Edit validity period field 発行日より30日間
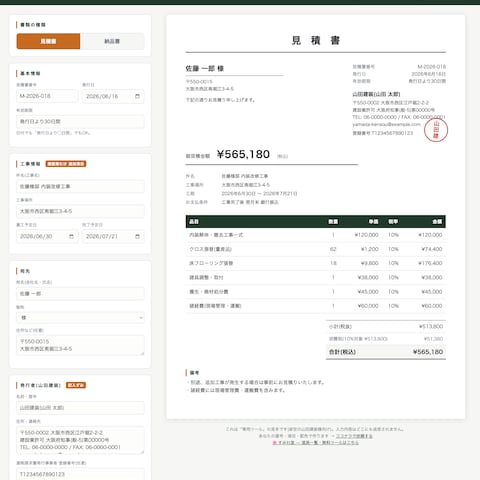The height and width of the screenshot is (480, 480). (x=80, y=121)
